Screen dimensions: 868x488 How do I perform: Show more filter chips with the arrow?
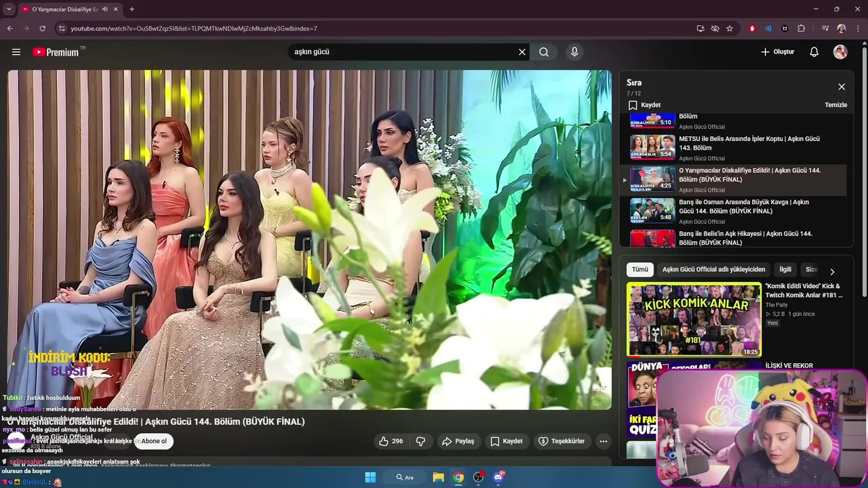[x=832, y=271]
